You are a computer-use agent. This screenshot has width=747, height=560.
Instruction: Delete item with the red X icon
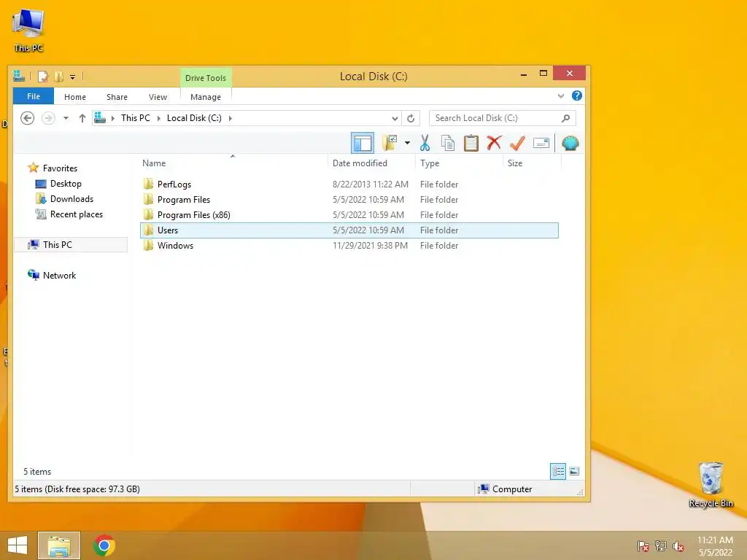[x=494, y=142]
